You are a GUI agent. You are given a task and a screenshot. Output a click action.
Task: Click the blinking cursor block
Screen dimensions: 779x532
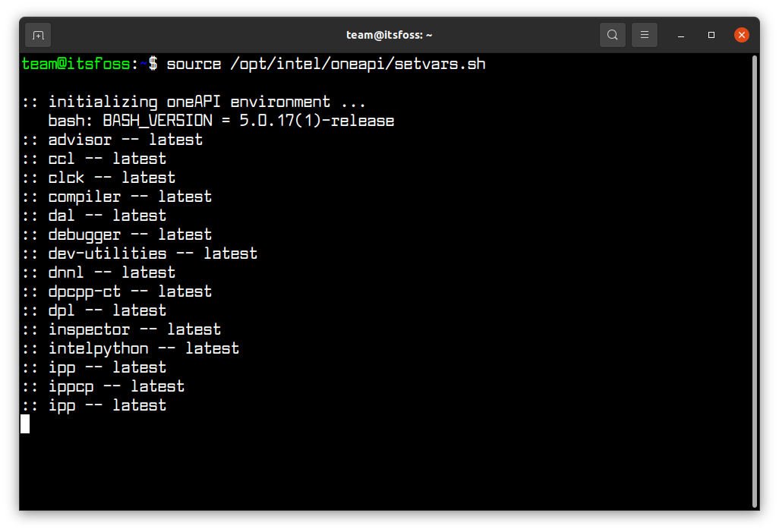(25, 423)
